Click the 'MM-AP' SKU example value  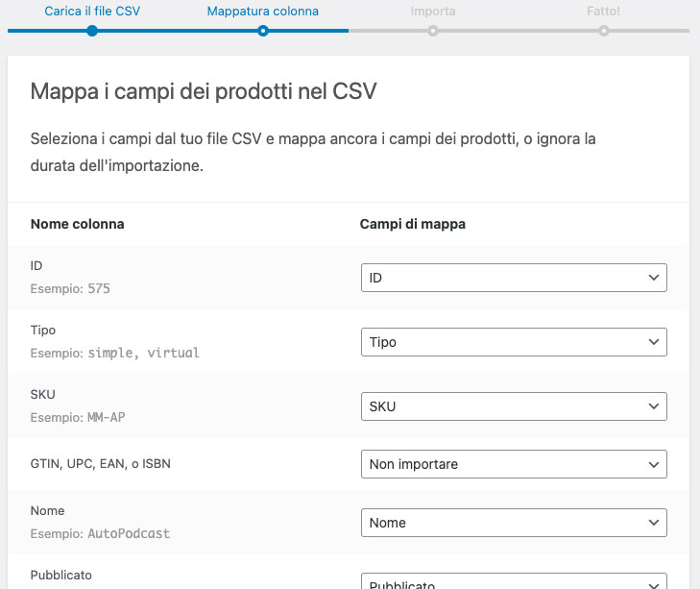pos(108,417)
